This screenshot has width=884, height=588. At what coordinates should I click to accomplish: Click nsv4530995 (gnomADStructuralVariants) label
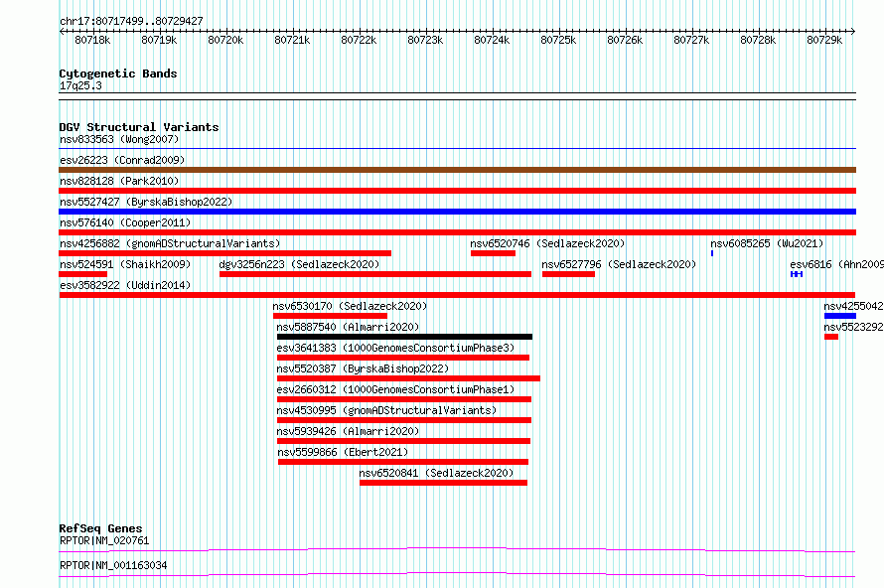[386, 410]
